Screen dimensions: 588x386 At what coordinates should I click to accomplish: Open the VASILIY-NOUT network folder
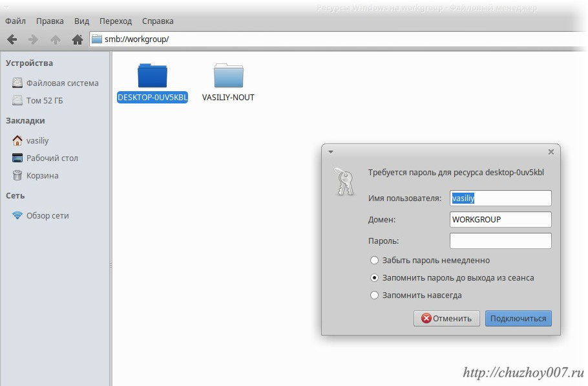pos(228,76)
